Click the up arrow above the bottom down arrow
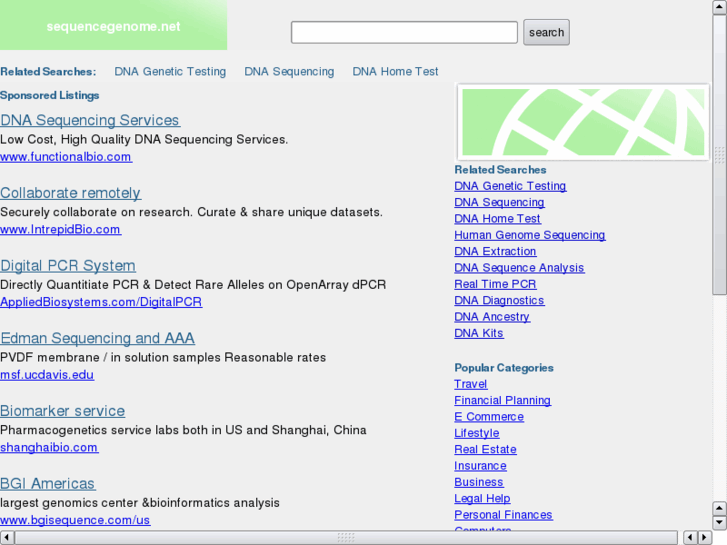The image size is (727, 545). (x=720, y=508)
